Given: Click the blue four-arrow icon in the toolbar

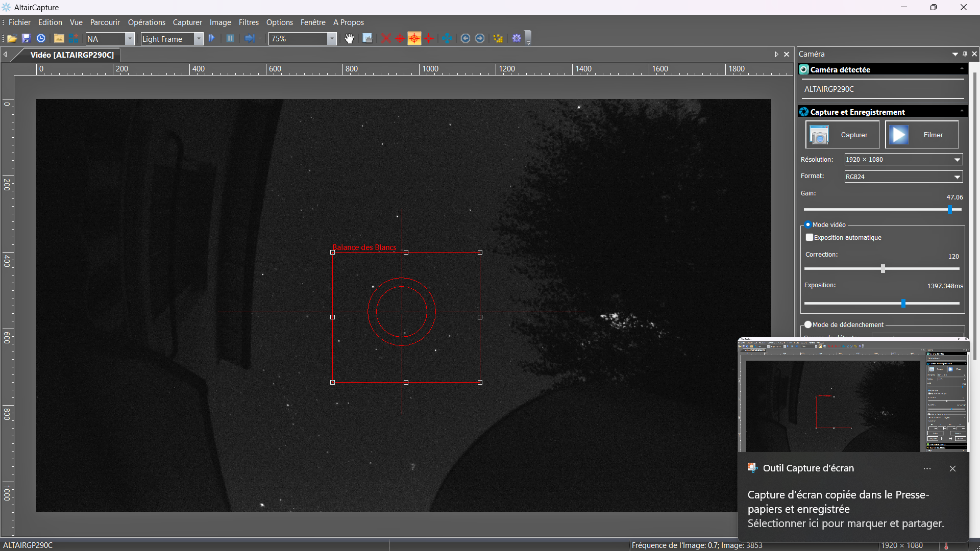Looking at the screenshot, I should click(x=447, y=39).
